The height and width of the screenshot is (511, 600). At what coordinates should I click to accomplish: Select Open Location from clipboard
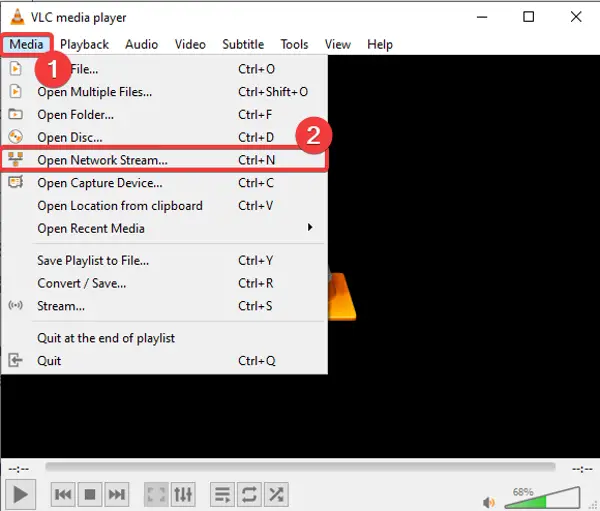point(165,206)
